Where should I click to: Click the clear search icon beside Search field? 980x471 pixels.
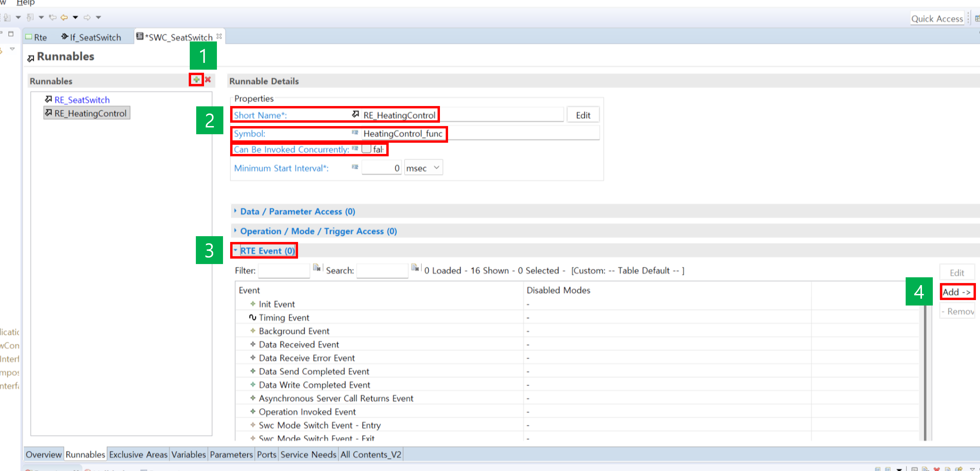[415, 268]
